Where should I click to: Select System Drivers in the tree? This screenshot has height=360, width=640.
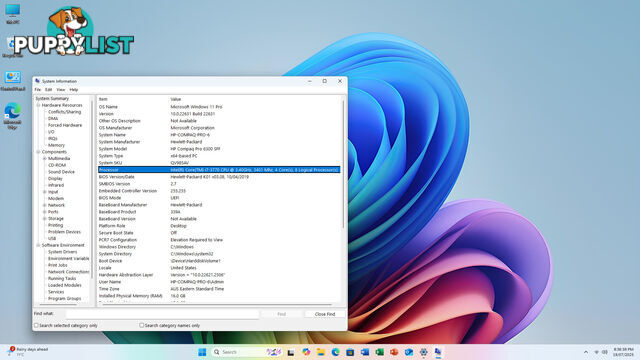coord(62,252)
